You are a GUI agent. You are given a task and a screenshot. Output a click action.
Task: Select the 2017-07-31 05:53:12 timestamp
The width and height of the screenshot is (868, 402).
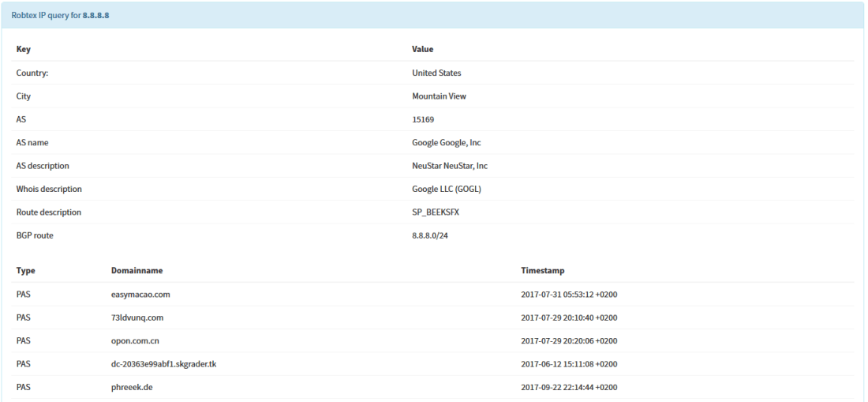569,295
